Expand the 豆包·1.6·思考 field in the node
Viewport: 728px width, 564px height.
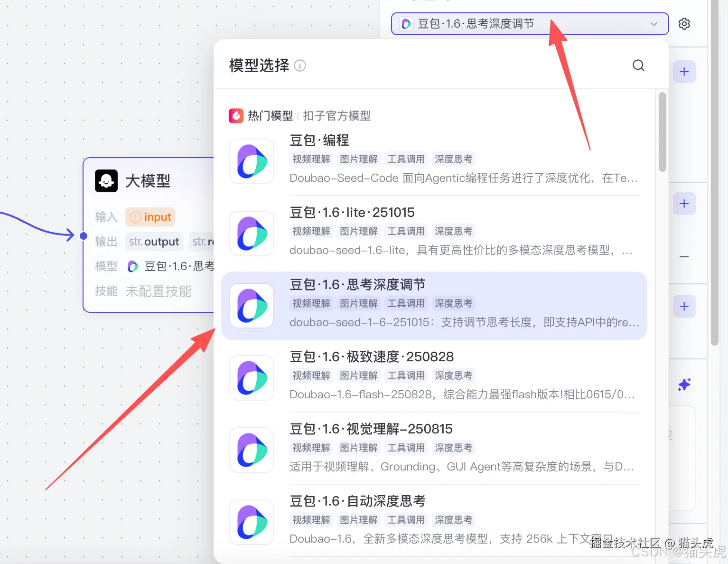point(176,266)
